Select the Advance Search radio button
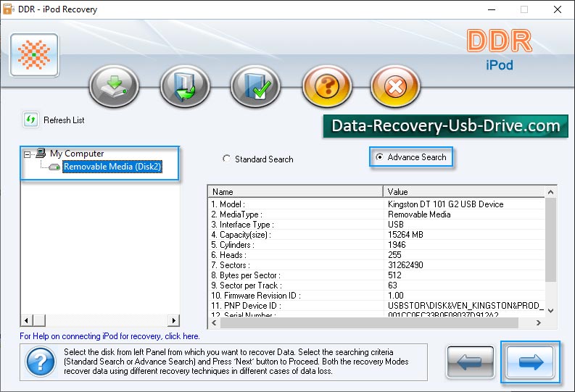This screenshot has height=392, width=575. (x=379, y=157)
